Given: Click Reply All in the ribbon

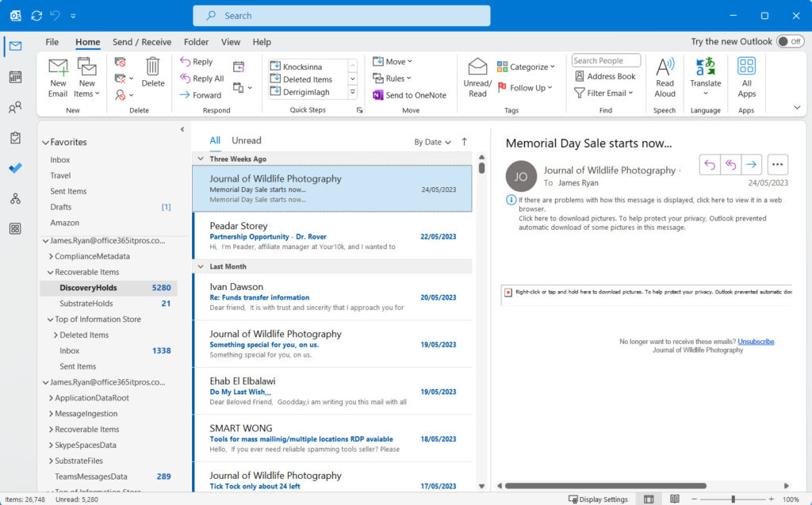Looking at the screenshot, I should pyautogui.click(x=201, y=78).
